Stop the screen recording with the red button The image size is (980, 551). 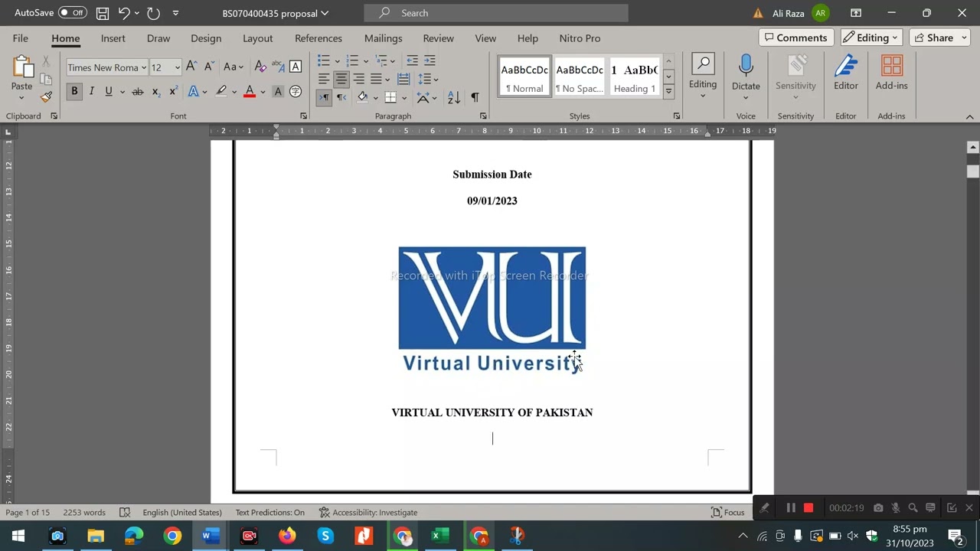coord(808,507)
